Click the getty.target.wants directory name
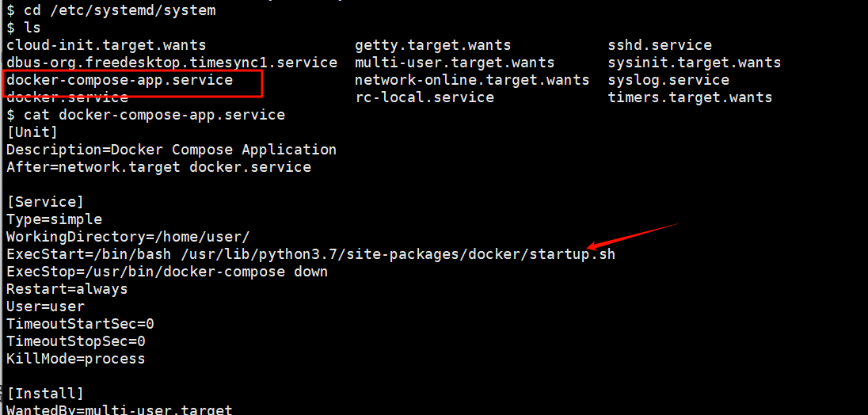This screenshot has width=868, height=415. (433, 45)
